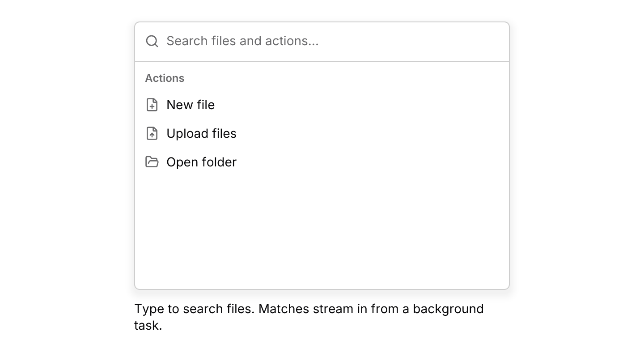Click the 'Actions' group heading
Image resolution: width=644 pixels, height=340 pixels.
click(165, 78)
